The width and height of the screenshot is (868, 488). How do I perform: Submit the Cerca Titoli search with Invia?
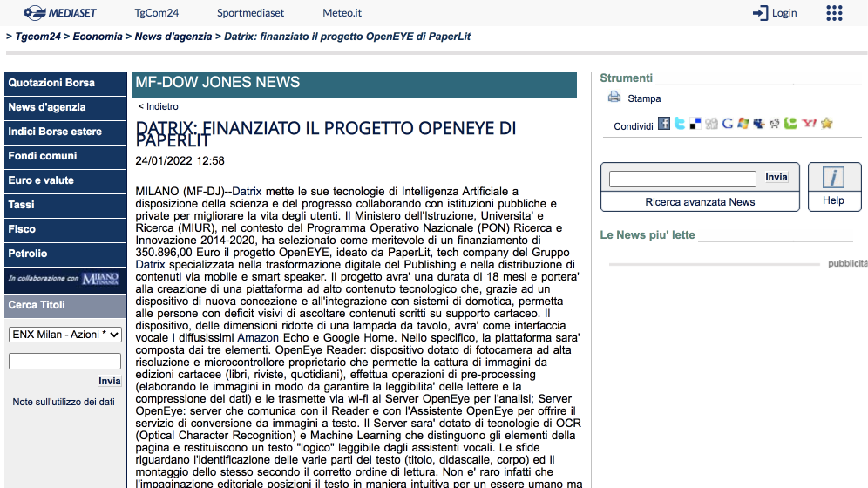point(110,381)
